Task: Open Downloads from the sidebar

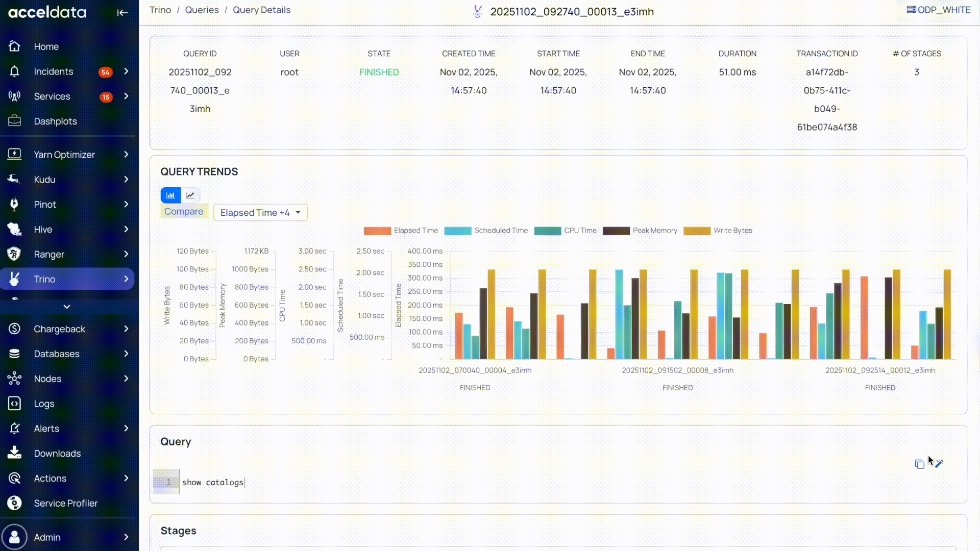Action: pos(57,454)
